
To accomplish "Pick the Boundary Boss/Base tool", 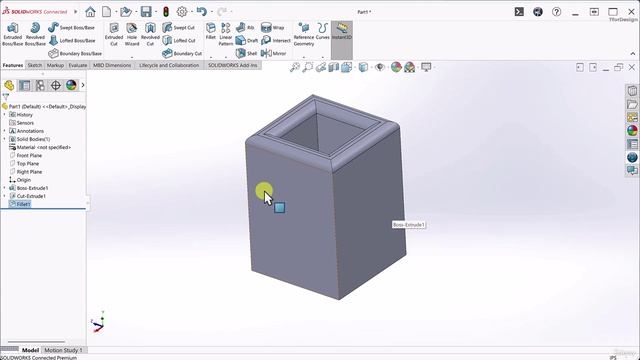I will pos(75,53).
